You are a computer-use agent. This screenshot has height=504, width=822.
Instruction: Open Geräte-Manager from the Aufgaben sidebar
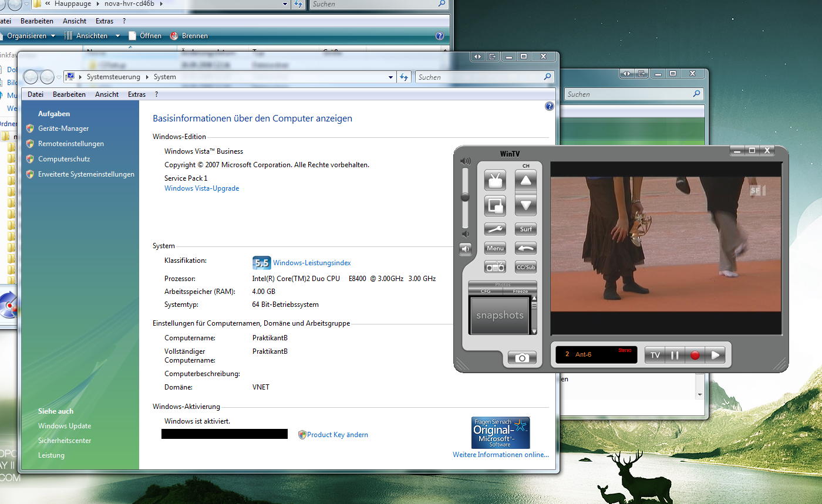[63, 128]
